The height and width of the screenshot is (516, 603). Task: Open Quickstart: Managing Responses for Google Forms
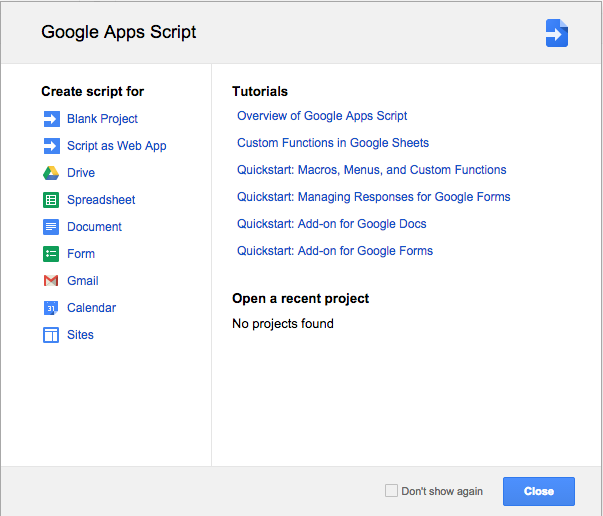(x=374, y=197)
